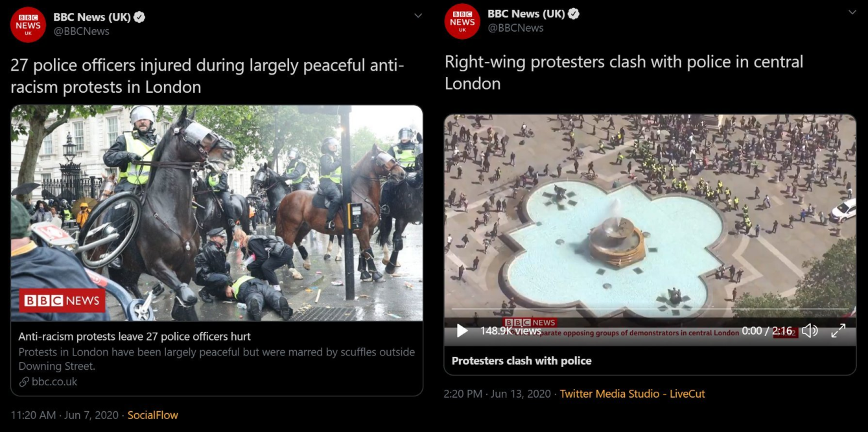Click the 11:20 AM · Jun 7, 2020 timestamp
The image size is (868, 432).
coord(65,415)
